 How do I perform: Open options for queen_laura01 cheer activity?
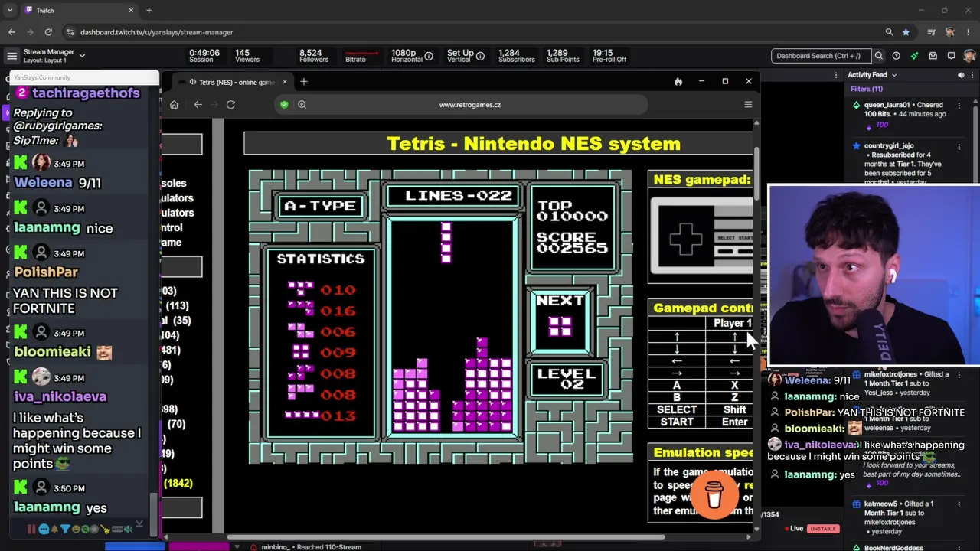(x=959, y=105)
